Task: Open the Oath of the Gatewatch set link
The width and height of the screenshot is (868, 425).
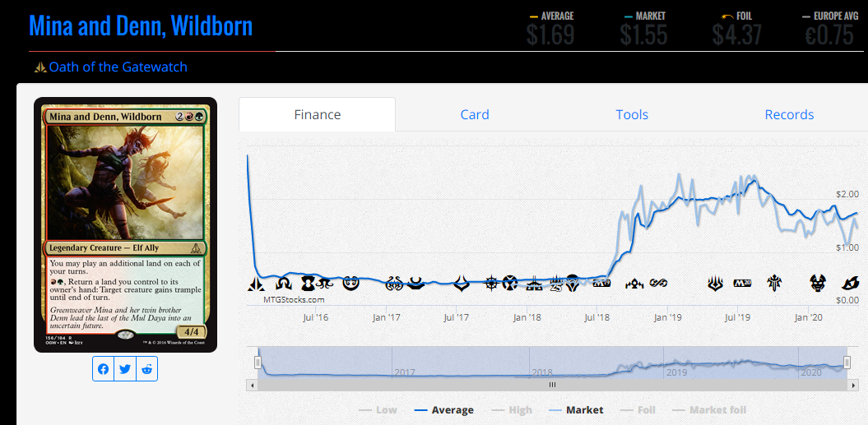Action: point(118,67)
